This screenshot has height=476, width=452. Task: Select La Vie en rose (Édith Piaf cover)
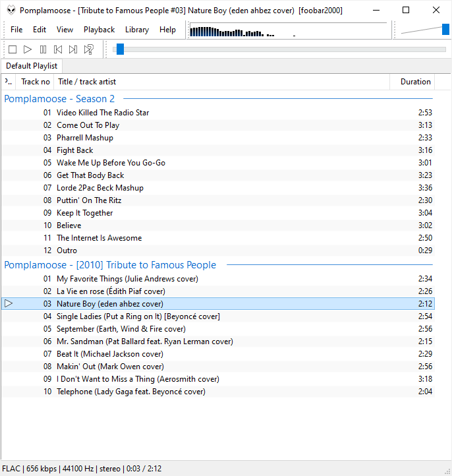click(218, 291)
